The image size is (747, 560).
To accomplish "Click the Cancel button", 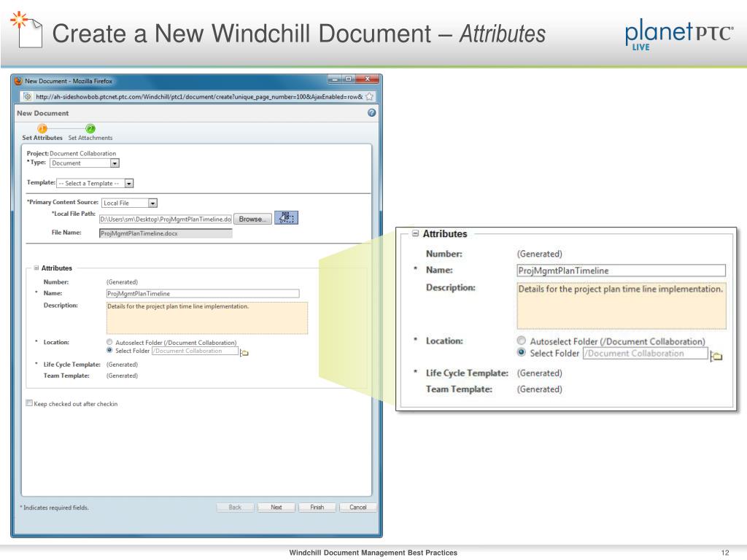I will [357, 507].
